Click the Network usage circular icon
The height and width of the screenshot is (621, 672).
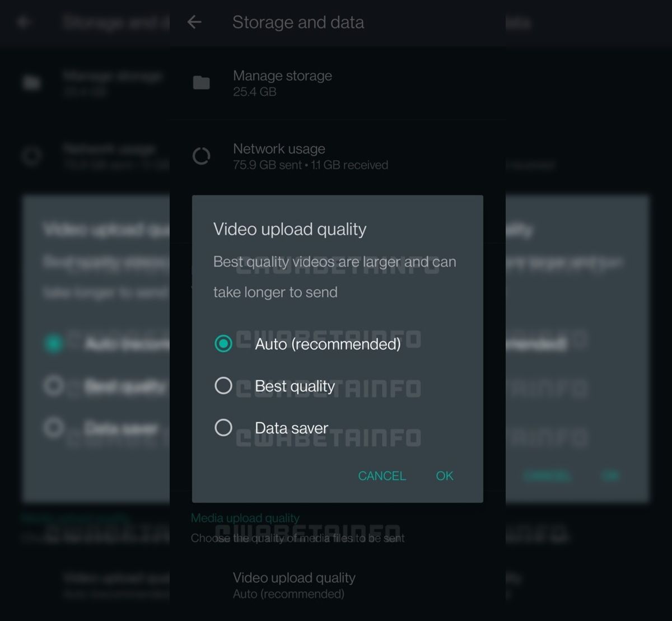click(x=202, y=156)
